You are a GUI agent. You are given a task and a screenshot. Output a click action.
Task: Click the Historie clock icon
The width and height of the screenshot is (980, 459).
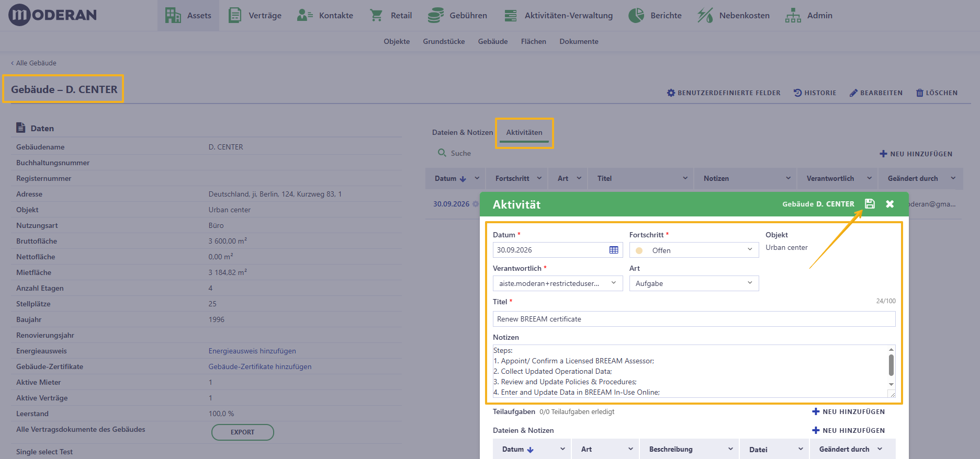(x=797, y=93)
